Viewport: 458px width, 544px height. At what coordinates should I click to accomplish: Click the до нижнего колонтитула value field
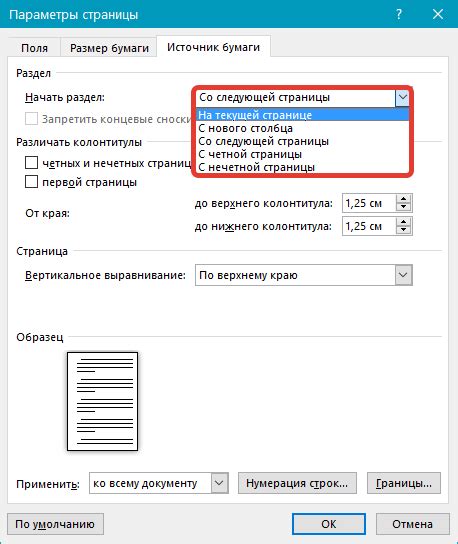[x=369, y=226]
